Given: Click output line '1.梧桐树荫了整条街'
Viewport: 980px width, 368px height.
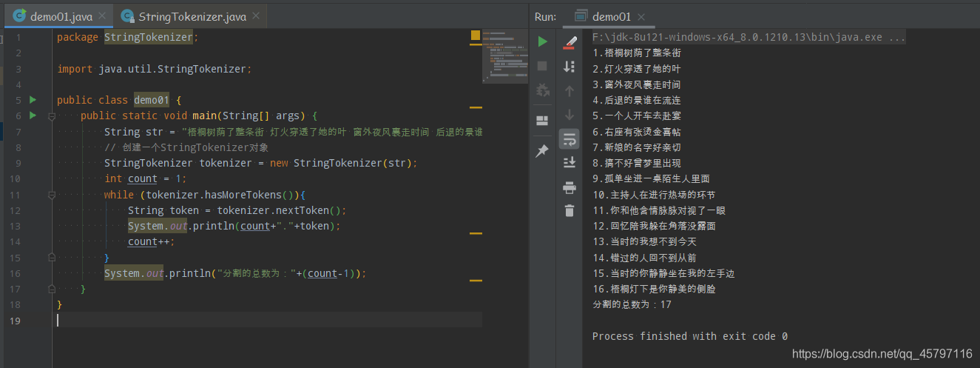Looking at the screenshot, I should [x=637, y=53].
